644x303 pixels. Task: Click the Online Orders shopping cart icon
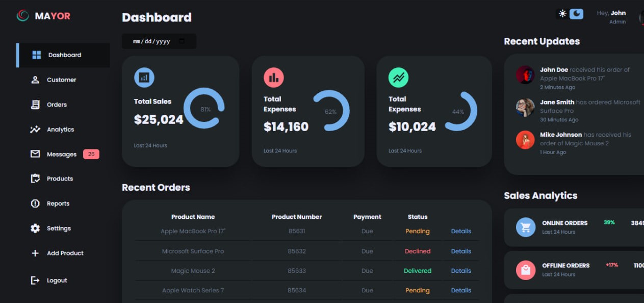click(526, 227)
